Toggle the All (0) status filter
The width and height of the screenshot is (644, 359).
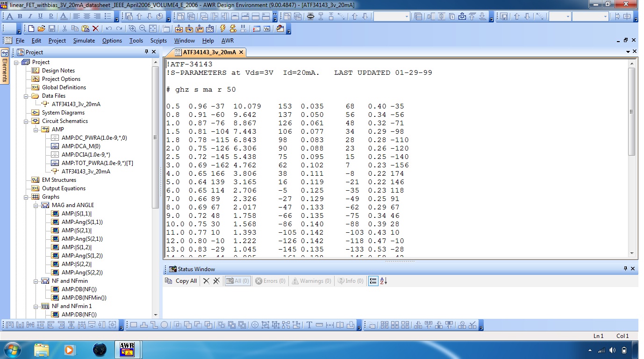[x=237, y=281]
